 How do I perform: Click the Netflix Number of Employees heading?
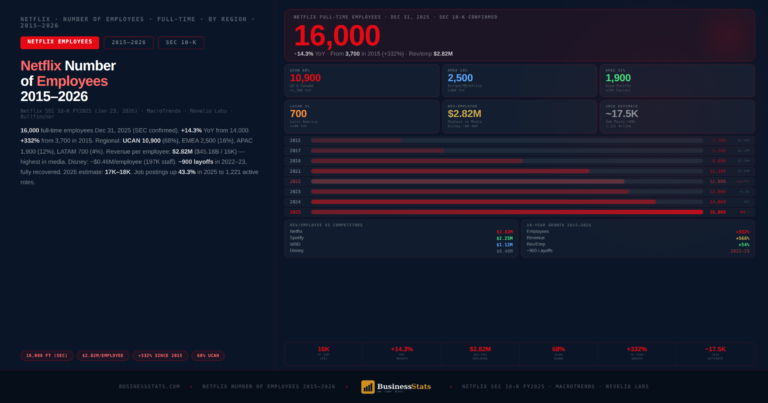coord(68,81)
